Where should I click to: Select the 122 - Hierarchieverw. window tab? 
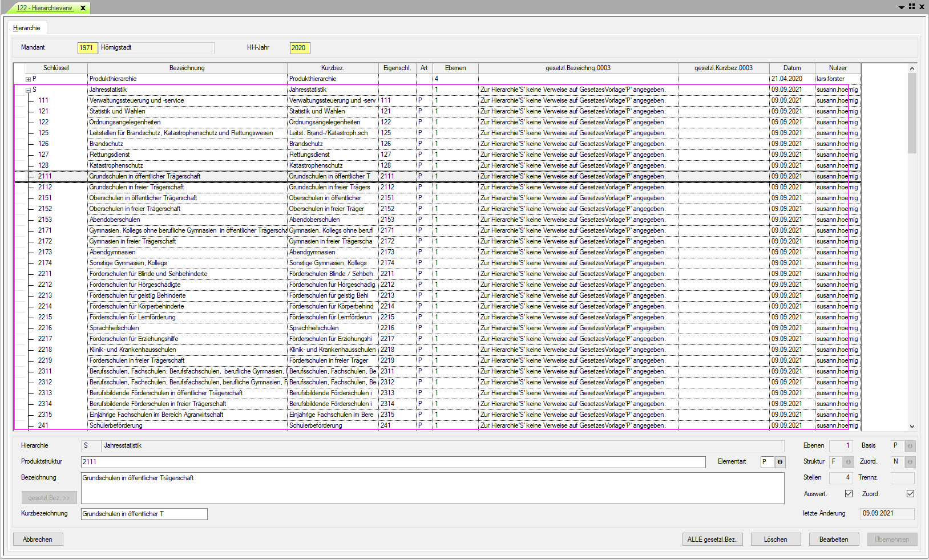[x=45, y=8]
